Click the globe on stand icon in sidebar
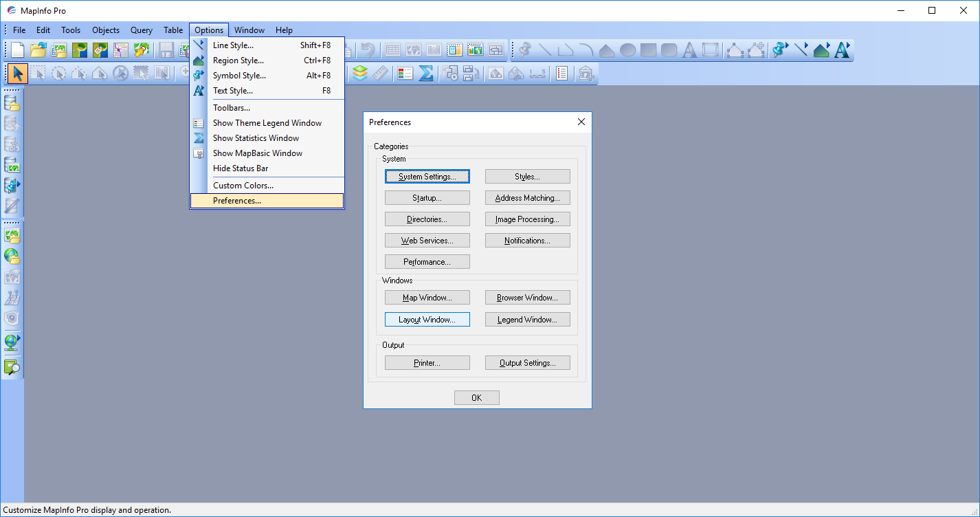 tap(12, 342)
